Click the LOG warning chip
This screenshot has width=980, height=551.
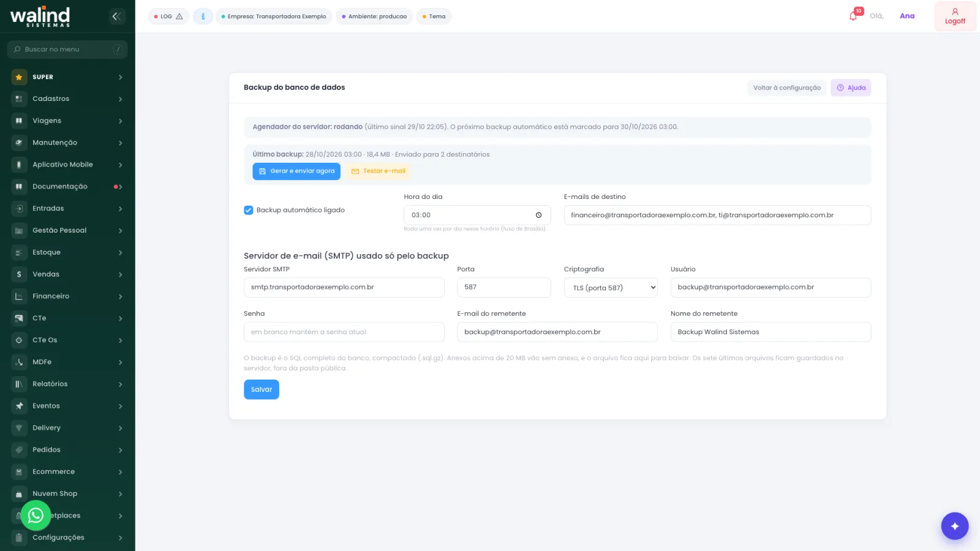[x=168, y=17]
